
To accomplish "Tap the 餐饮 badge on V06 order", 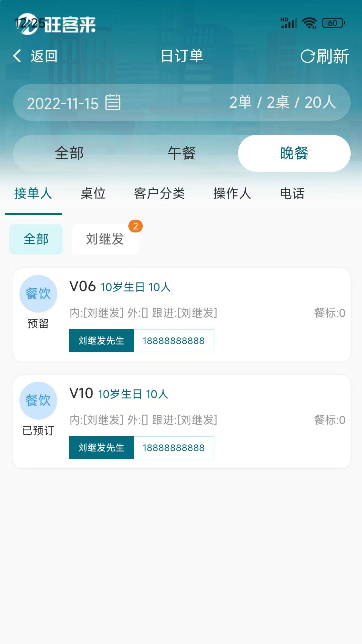I will [38, 294].
